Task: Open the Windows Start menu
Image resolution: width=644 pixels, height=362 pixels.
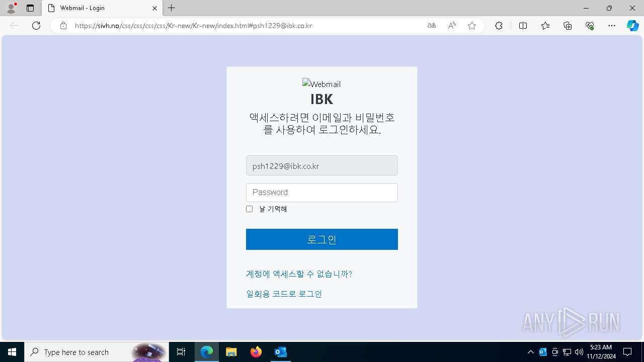Action: tap(12, 352)
